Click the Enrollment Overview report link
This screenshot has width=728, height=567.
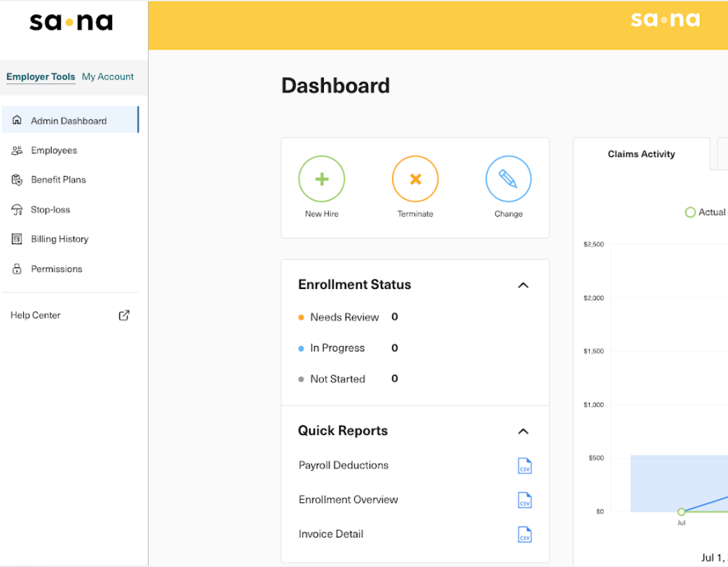(348, 500)
